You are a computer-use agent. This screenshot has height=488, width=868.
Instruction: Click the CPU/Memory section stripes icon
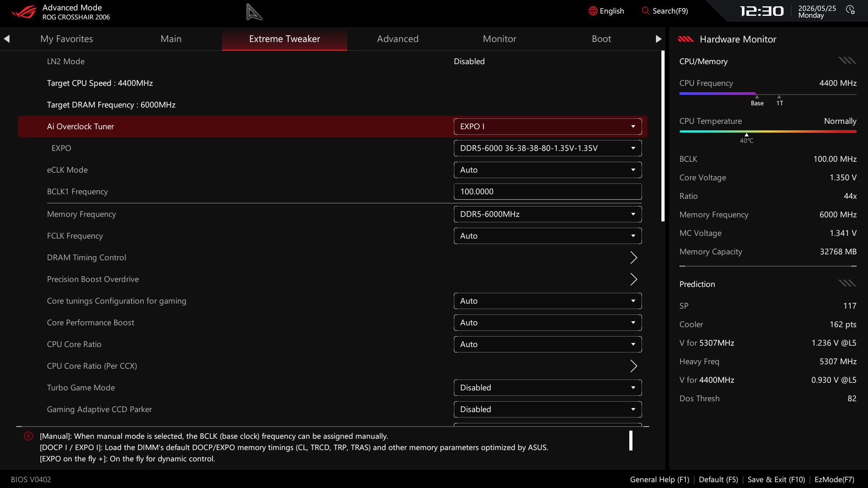click(x=847, y=61)
